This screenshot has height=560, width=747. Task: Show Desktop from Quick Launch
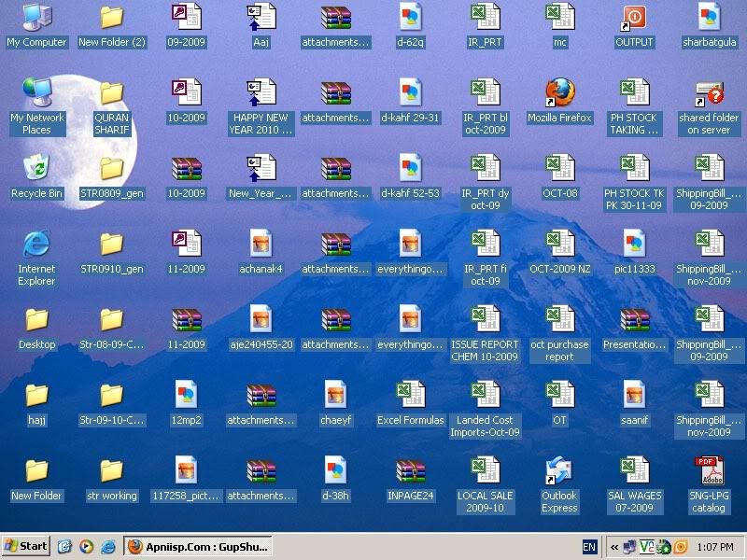point(64,547)
